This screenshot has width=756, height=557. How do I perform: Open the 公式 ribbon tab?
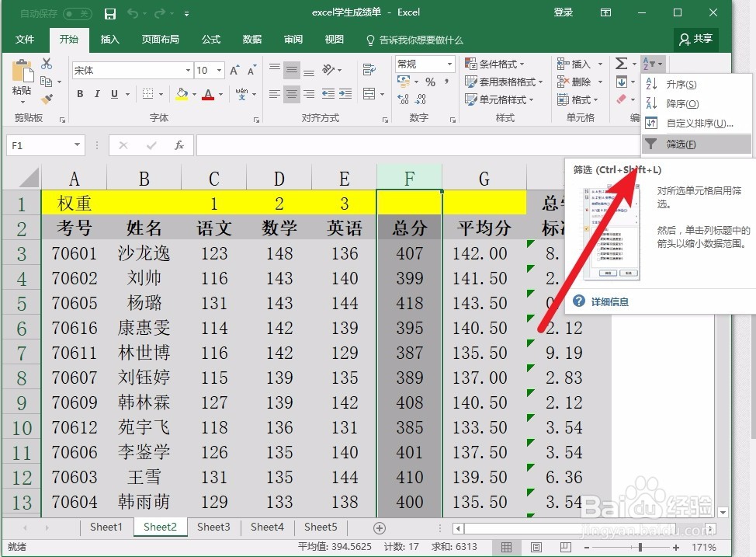[210, 40]
